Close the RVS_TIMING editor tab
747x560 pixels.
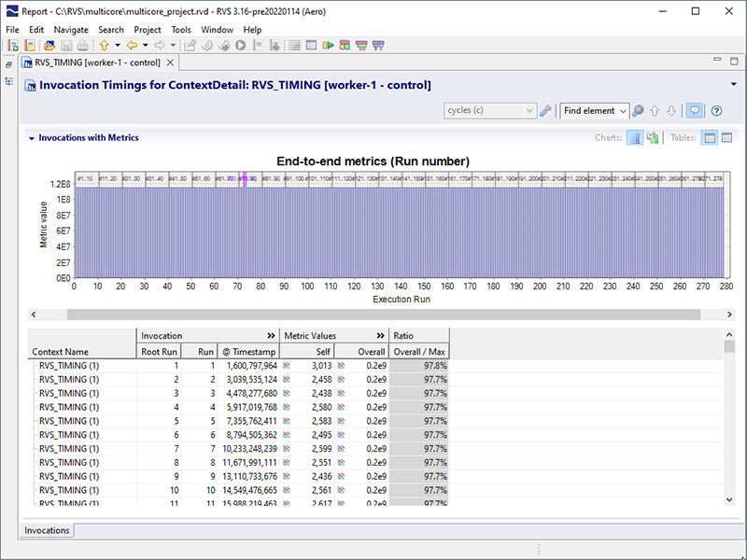tap(170, 63)
